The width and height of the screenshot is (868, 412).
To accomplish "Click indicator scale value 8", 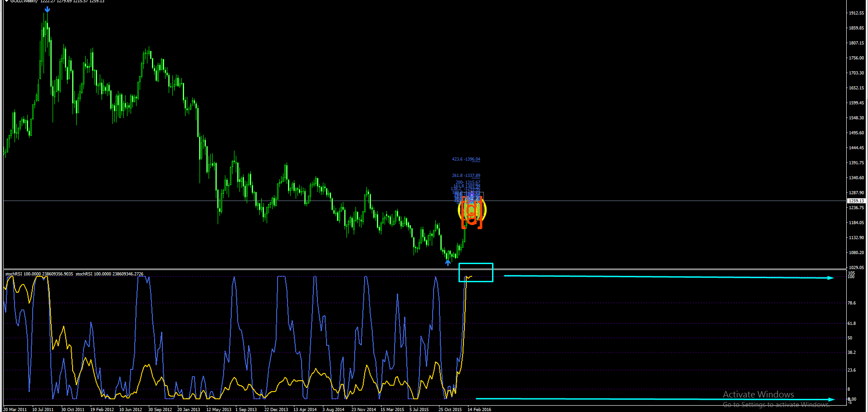I will coord(849,389).
